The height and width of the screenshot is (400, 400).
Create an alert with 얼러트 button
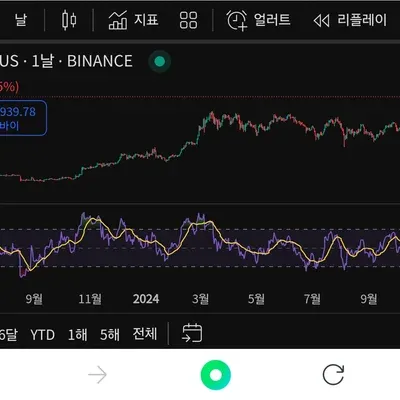coord(258,20)
